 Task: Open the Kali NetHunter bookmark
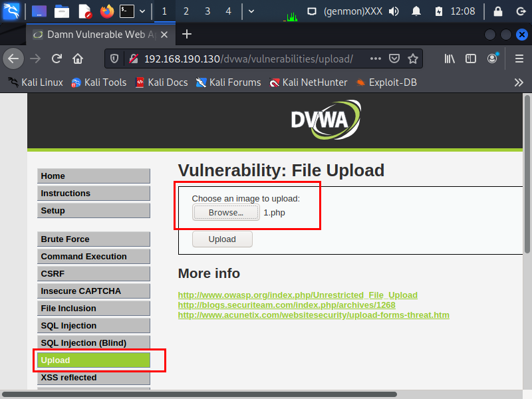(x=308, y=82)
